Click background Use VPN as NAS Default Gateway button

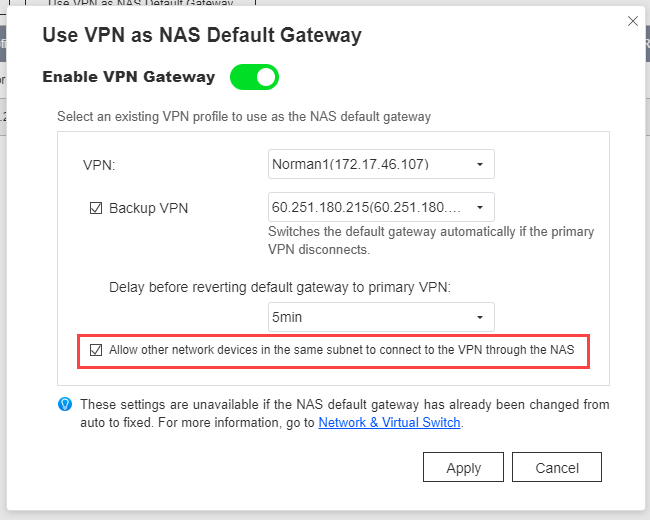tap(141, 2)
